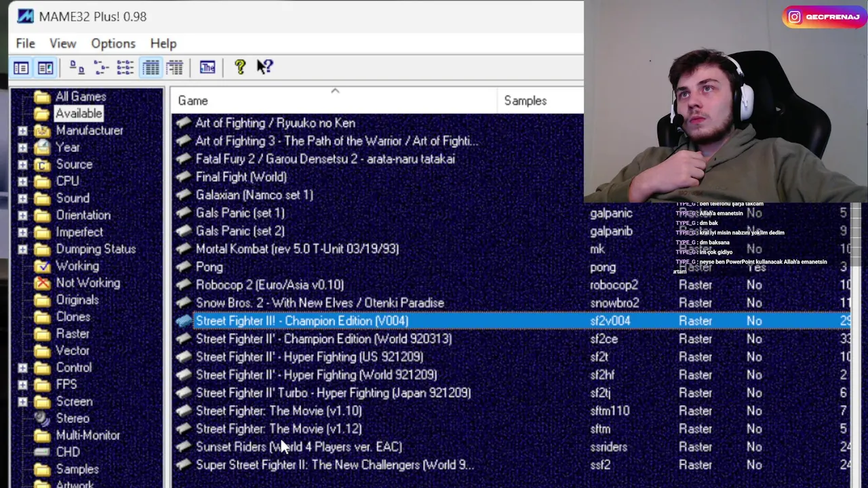Open the Help menu
Screen dimensions: 868x488
163,43
